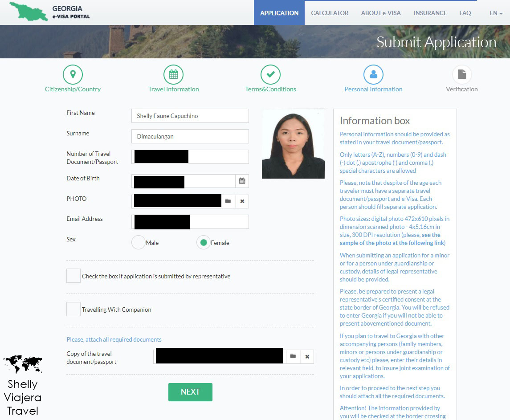Visit the ABOUT e-VISA page
Screen dimensions: 510x420
coord(380,13)
